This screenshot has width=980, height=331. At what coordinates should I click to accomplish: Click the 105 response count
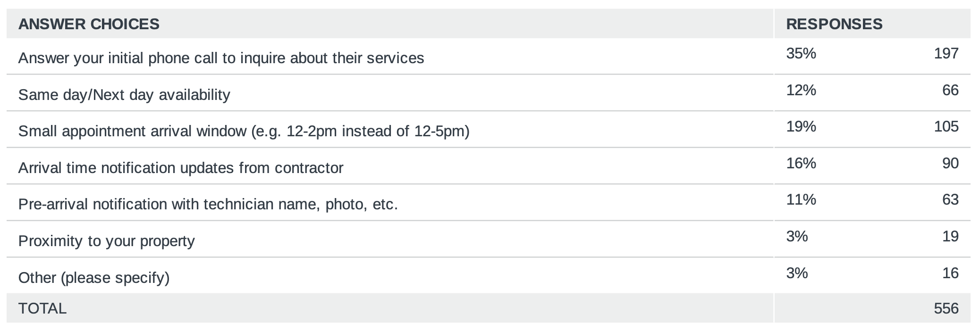[946, 126]
